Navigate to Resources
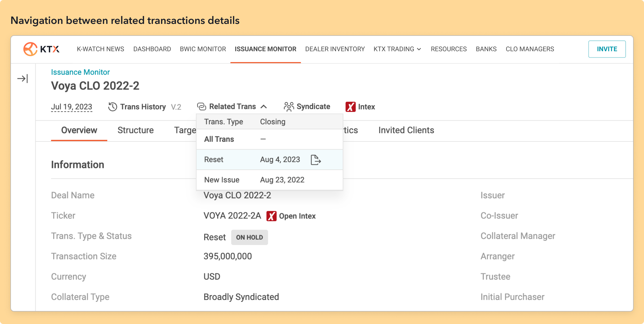 pyautogui.click(x=449, y=49)
